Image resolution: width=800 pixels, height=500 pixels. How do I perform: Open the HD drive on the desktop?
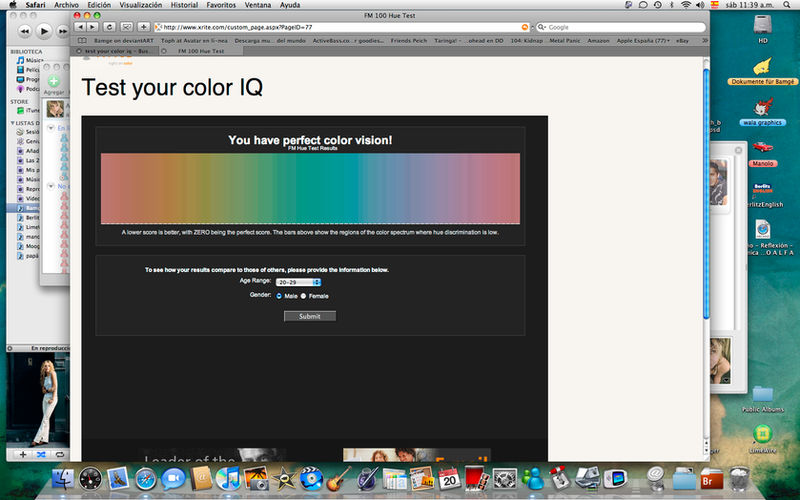point(763,26)
